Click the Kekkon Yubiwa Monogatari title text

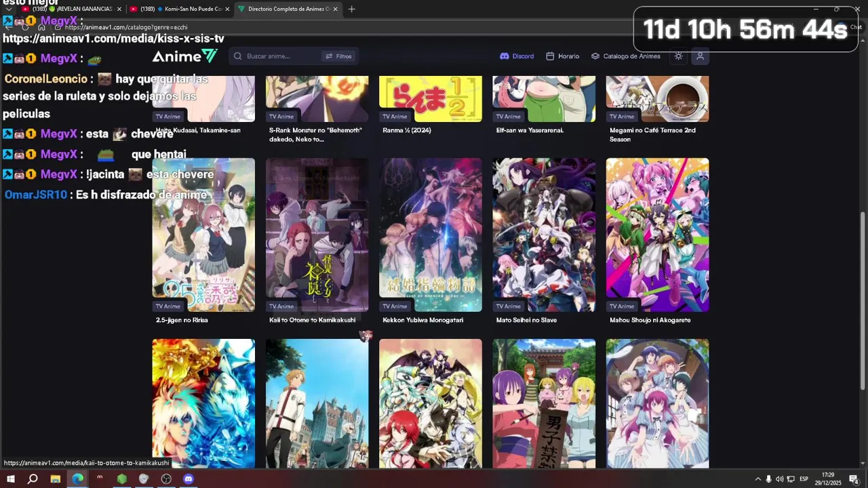(x=423, y=320)
